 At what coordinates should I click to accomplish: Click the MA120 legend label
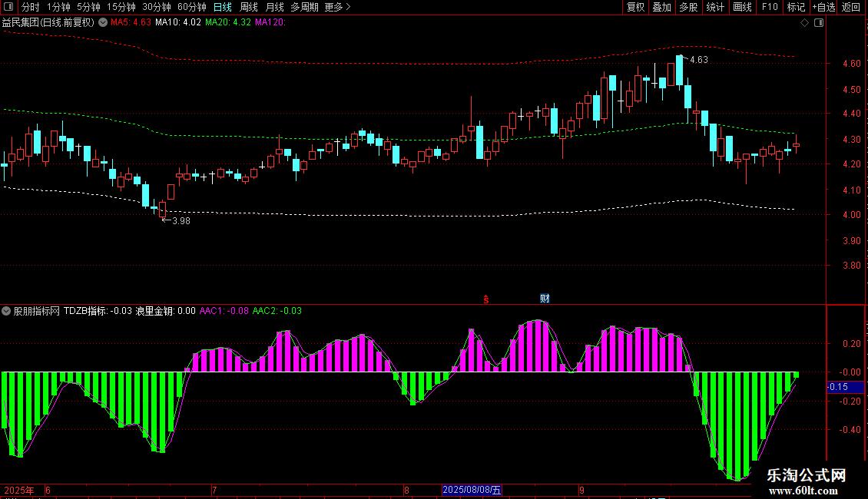tap(270, 22)
